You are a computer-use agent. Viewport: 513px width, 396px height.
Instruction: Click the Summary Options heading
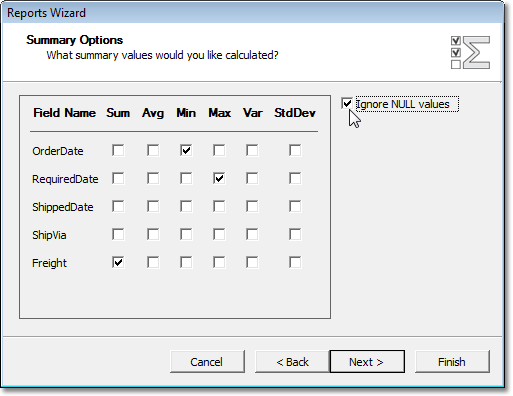point(75,40)
